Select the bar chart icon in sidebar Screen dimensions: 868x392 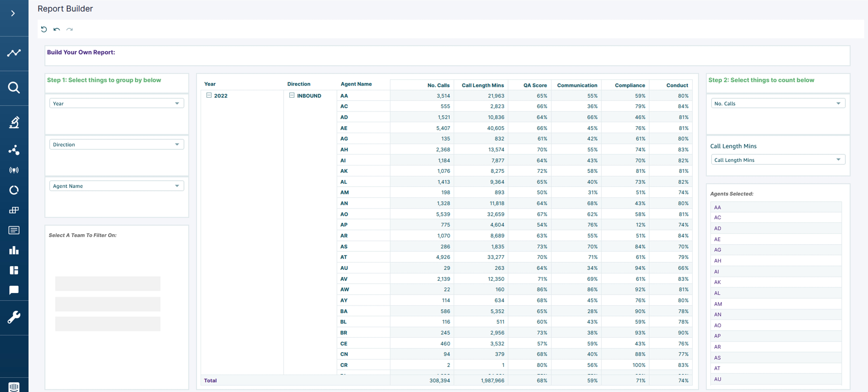pyautogui.click(x=14, y=250)
